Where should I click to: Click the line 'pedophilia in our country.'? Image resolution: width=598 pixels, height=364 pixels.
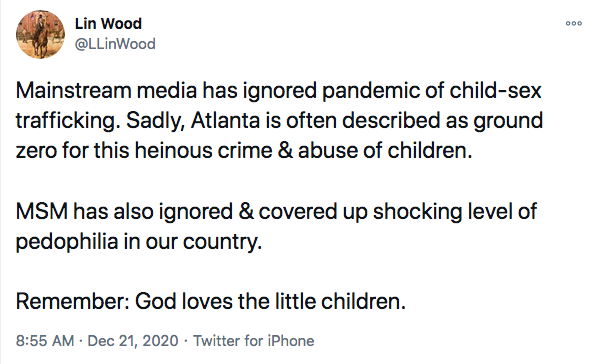point(139,242)
